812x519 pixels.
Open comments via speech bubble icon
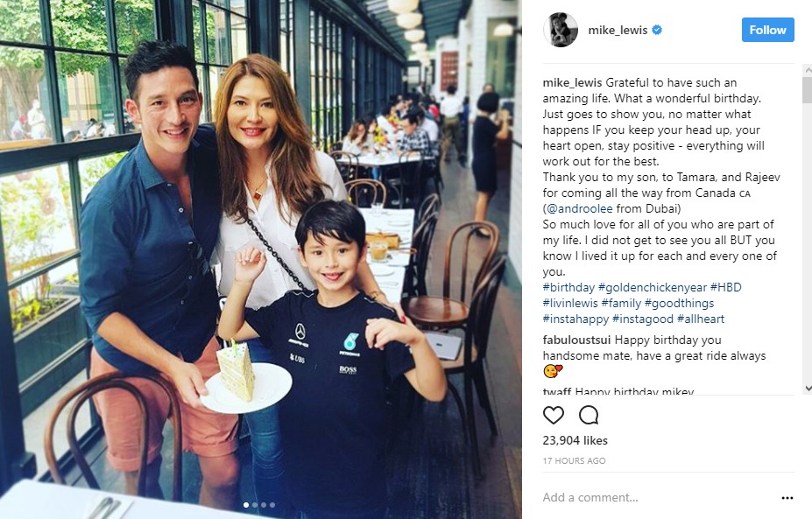coord(589,415)
